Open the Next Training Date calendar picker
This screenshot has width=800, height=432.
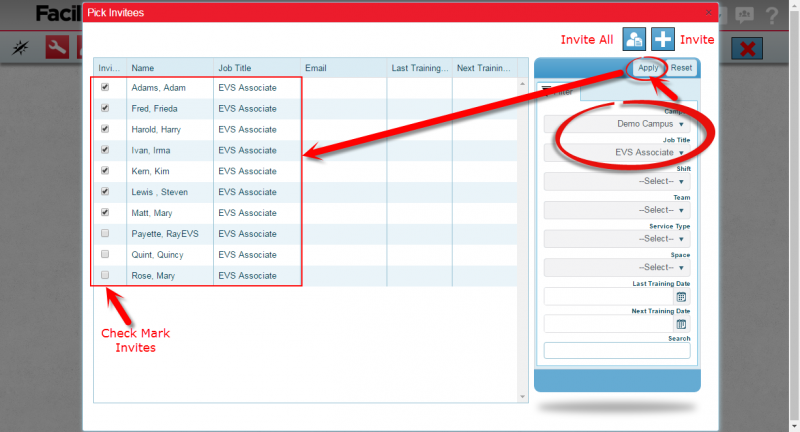pos(681,324)
